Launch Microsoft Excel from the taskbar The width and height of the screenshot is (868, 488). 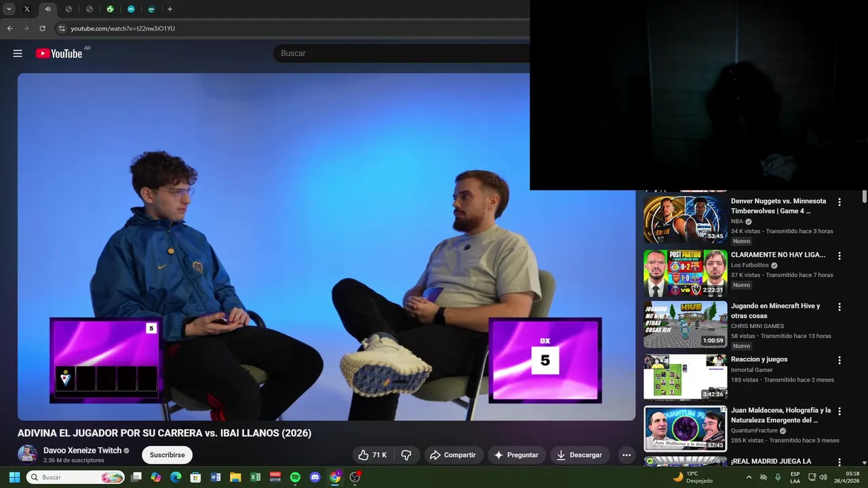255,477
